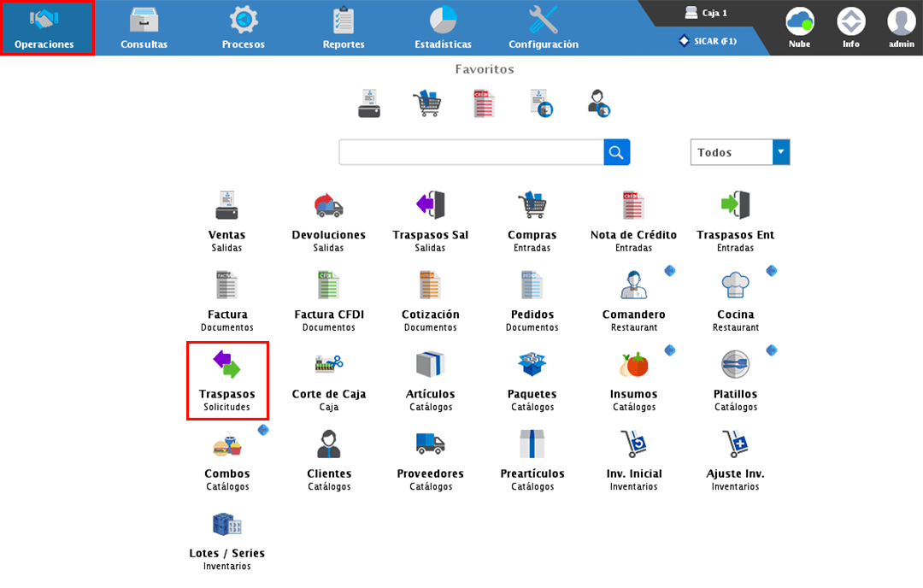Open the Reportes tab
The image size is (923, 588).
point(344,28)
